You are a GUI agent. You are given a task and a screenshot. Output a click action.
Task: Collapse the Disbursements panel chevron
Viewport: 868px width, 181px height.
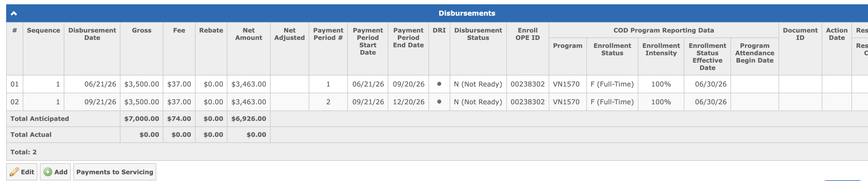pos(14,13)
